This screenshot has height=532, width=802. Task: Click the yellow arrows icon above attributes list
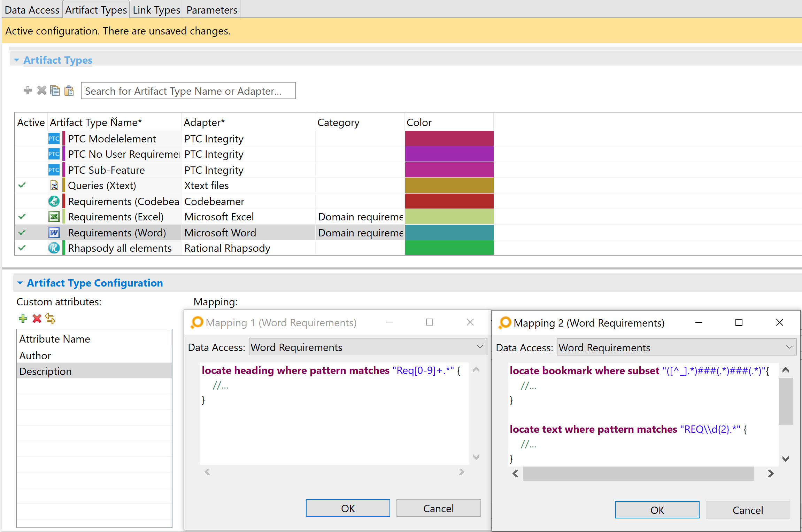click(51, 319)
